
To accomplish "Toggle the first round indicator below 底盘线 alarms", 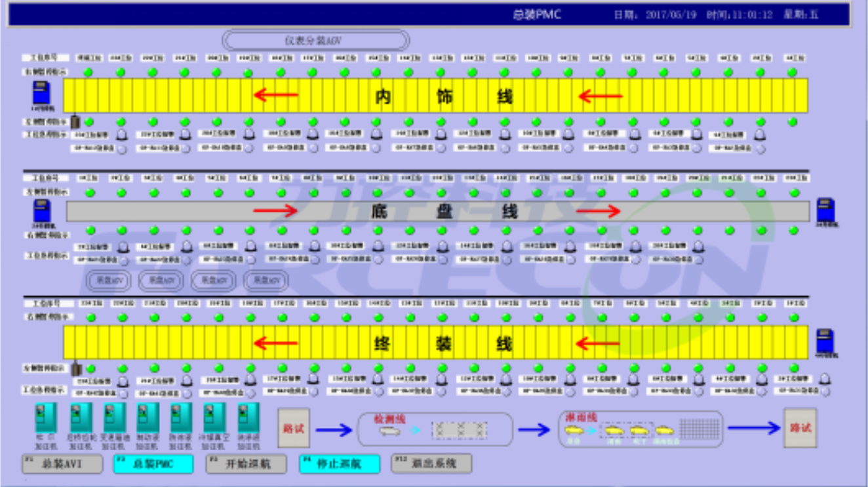I will (123, 260).
